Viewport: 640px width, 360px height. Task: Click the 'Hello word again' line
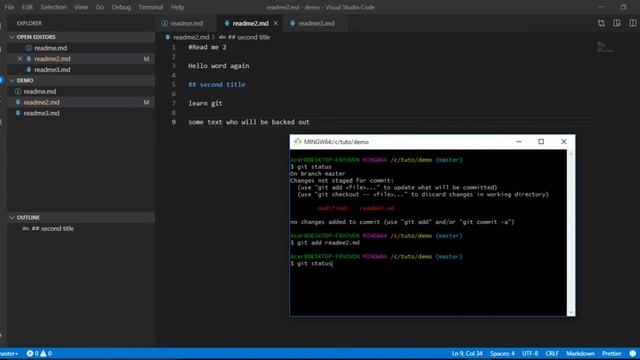tap(218, 66)
